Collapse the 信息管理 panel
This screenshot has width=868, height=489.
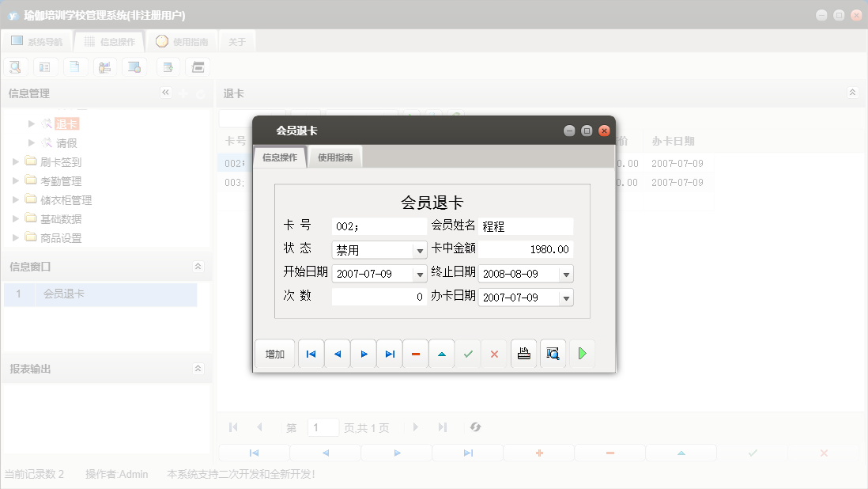pos(166,93)
